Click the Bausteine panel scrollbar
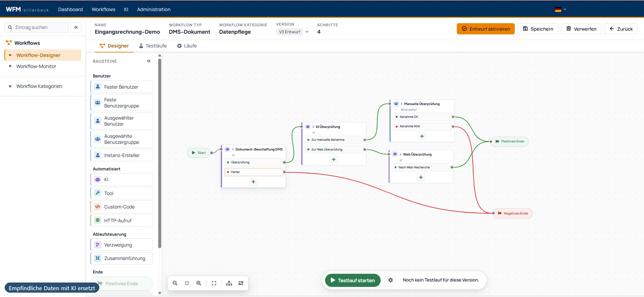This screenshot has width=644, height=297. 160,153
